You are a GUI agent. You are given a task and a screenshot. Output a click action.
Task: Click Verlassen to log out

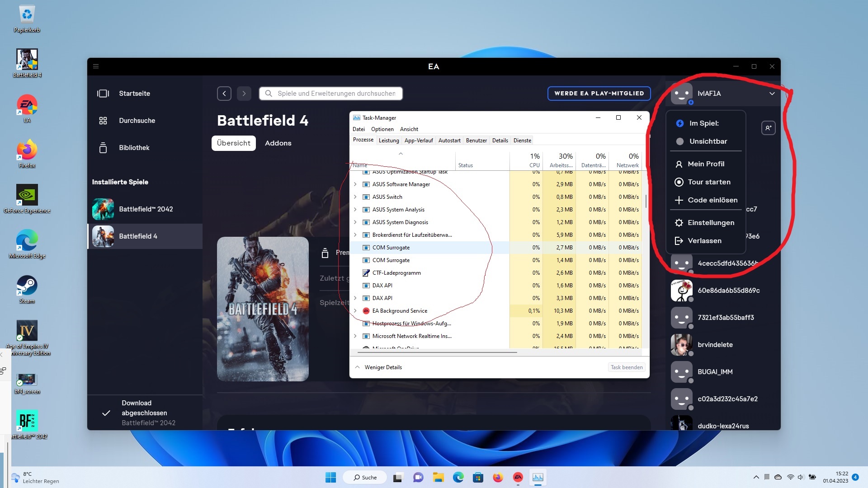point(705,241)
